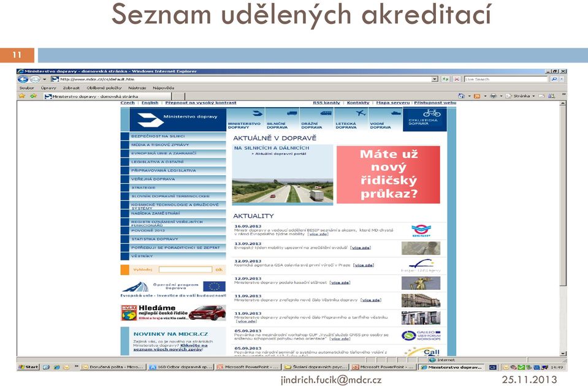This screenshot has height=386, width=588.
Task: Open the Zobrazit menu
Action: pos(71,88)
